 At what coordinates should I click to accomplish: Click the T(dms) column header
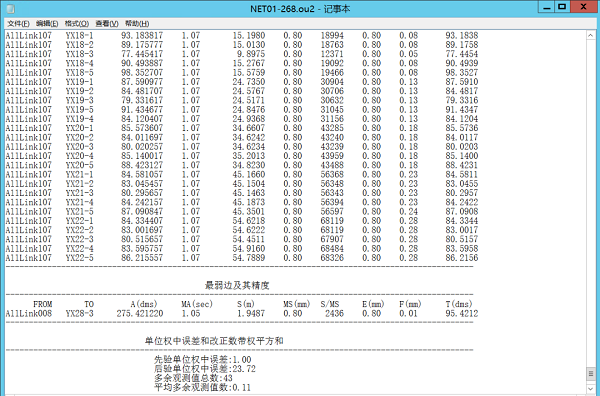coord(459,304)
